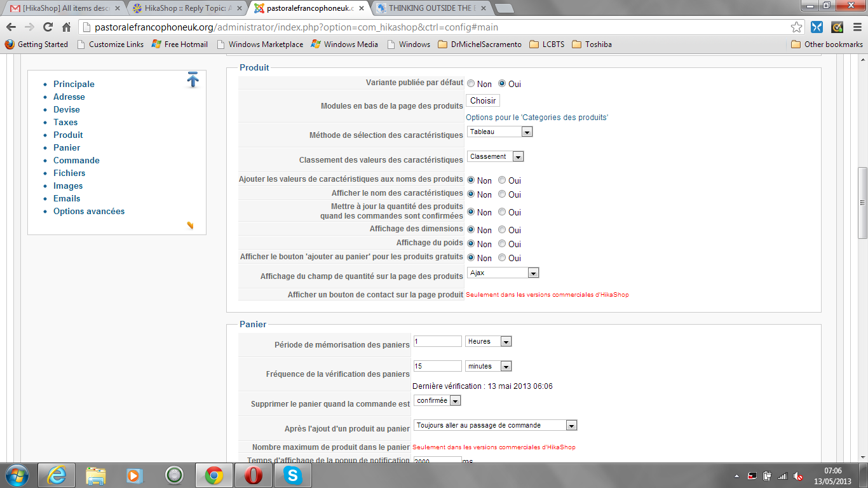Jump to the Devise section
The height and width of the screenshot is (488, 868).
click(67, 109)
